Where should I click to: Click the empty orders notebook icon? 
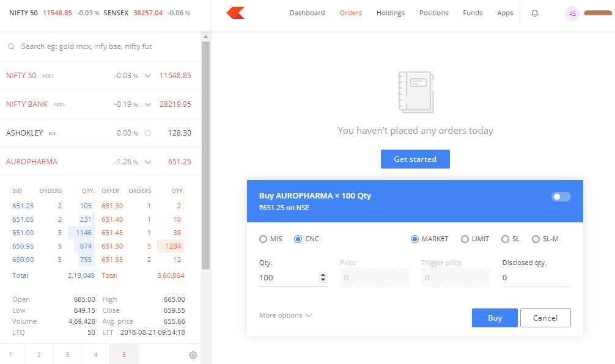(x=416, y=92)
